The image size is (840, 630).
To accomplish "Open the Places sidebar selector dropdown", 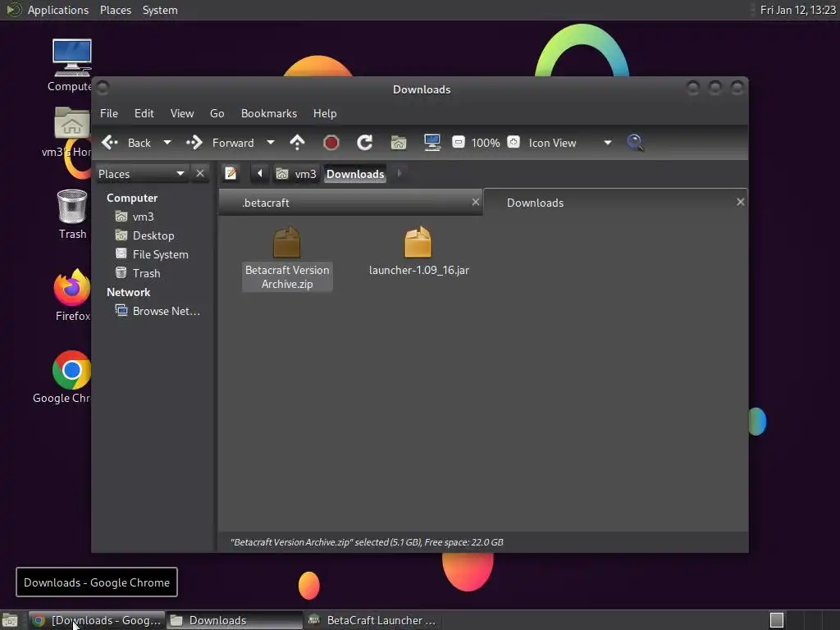I will click(x=141, y=174).
